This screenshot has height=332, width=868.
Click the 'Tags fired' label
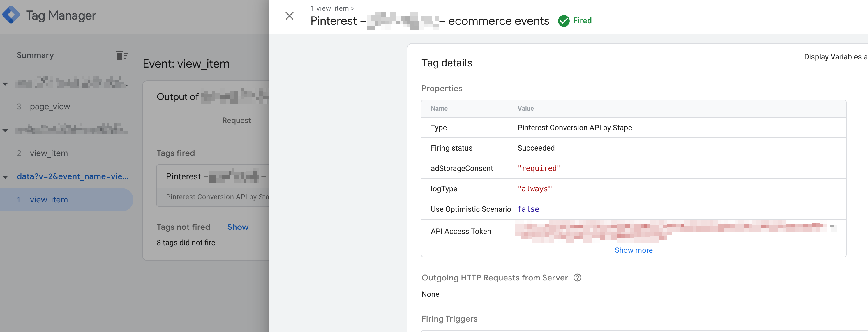[176, 153]
